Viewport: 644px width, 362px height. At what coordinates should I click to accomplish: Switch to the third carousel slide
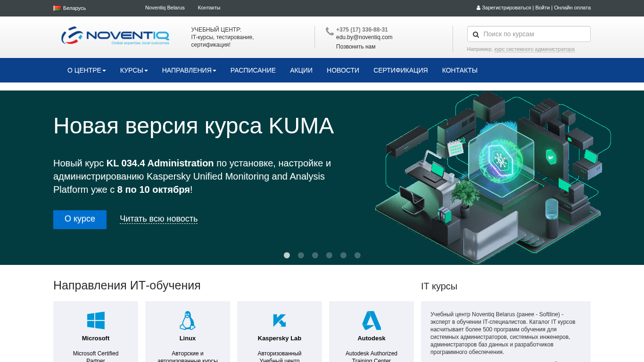click(x=315, y=255)
